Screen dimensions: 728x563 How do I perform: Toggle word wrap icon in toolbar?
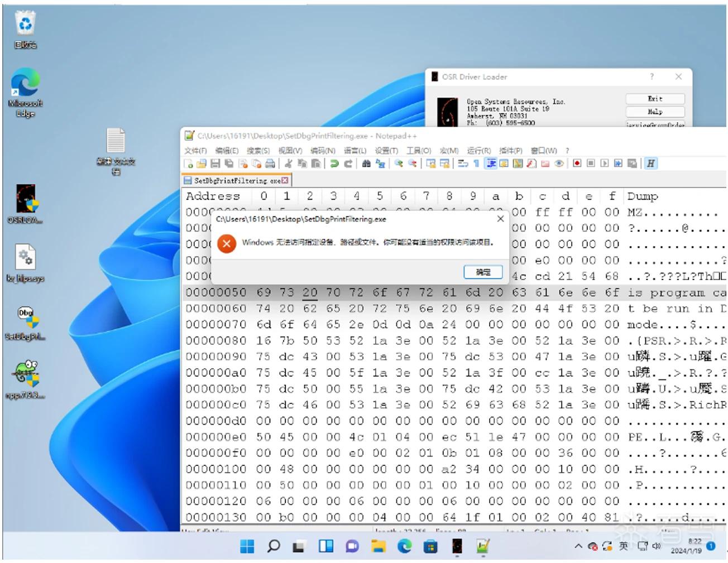[463, 163]
